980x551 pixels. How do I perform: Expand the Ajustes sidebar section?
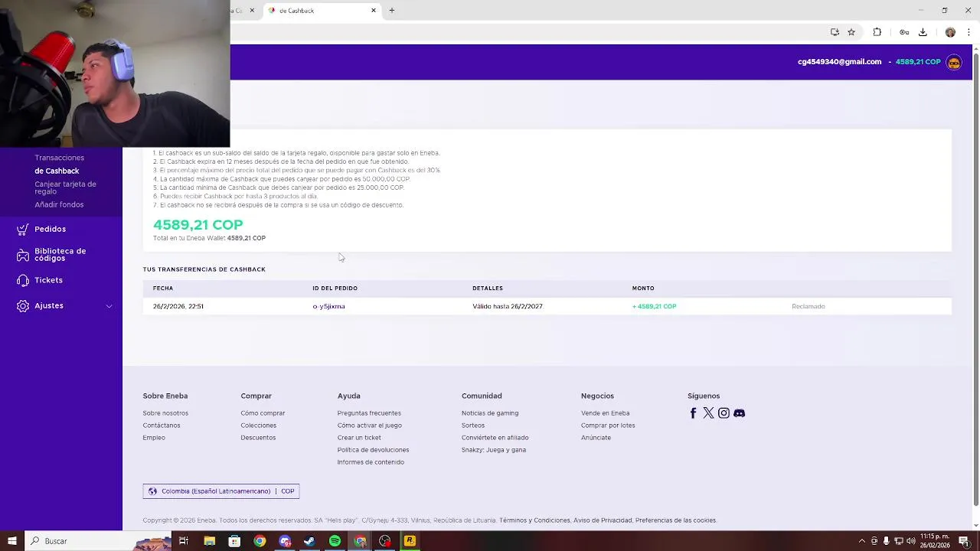coord(109,306)
